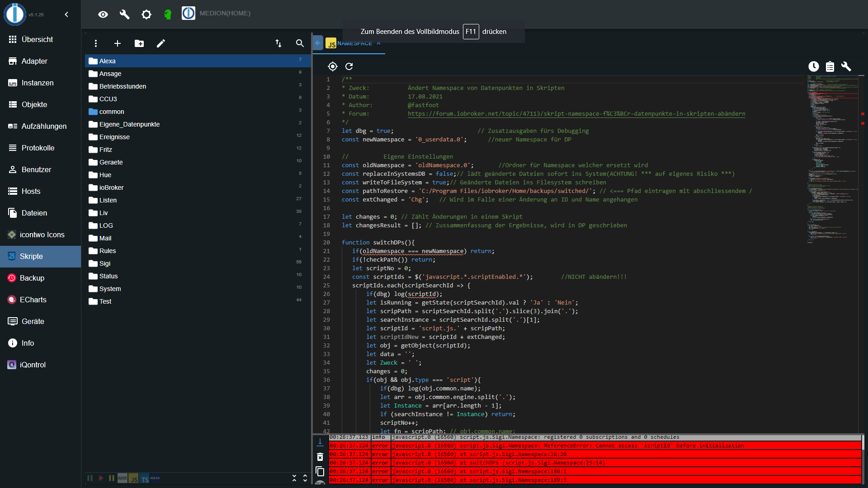The image size is (868, 488).
Task: Click the ioBroker host logo beside MEDION(HOME)
Action: tap(189, 13)
